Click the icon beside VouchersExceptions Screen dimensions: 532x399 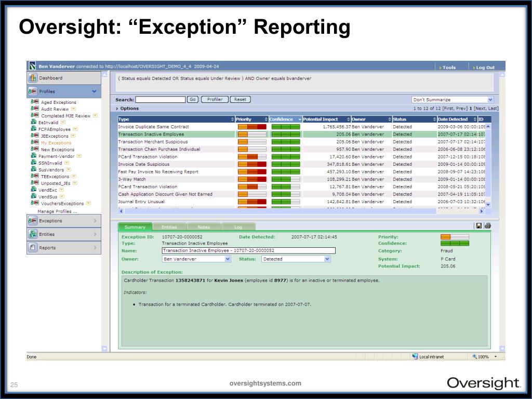(35, 203)
